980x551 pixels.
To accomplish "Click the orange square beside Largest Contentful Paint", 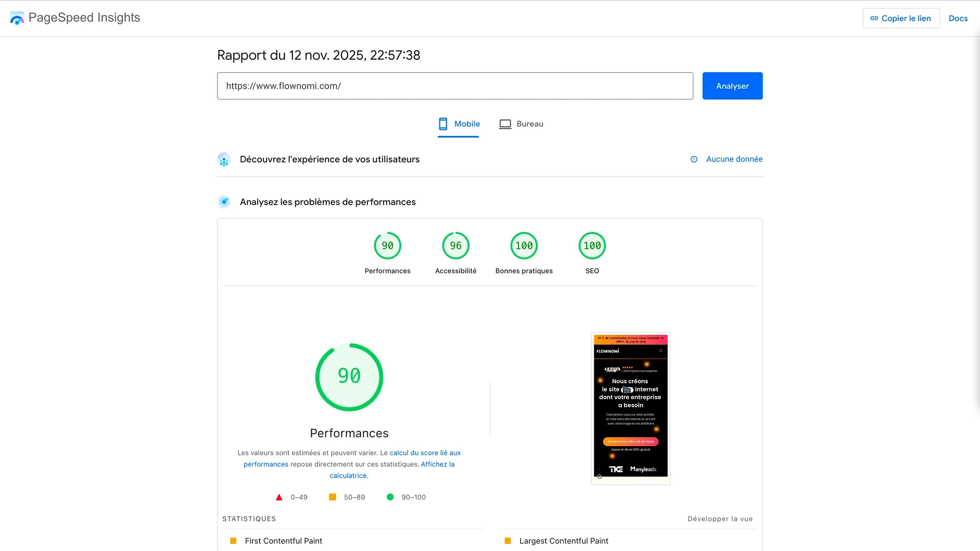I will [x=508, y=541].
